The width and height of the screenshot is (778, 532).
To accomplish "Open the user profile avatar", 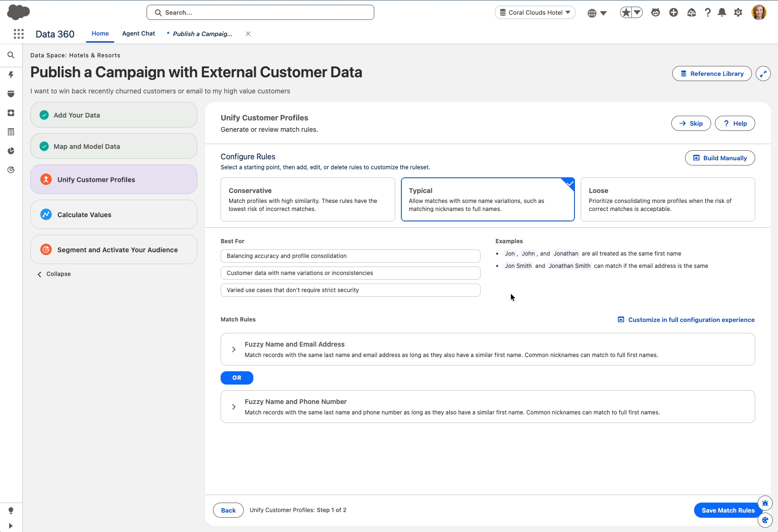I will (759, 12).
